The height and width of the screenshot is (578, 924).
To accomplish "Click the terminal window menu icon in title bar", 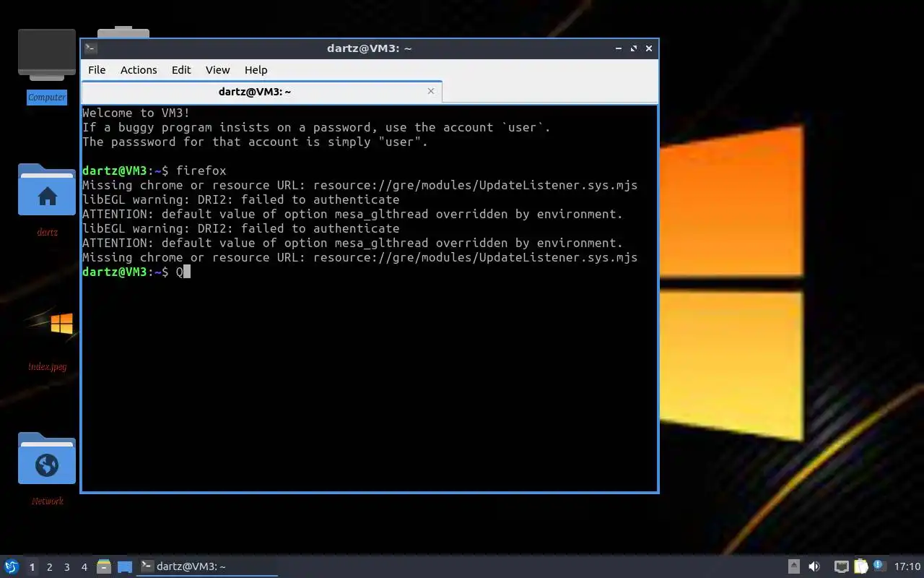I will tap(90, 48).
